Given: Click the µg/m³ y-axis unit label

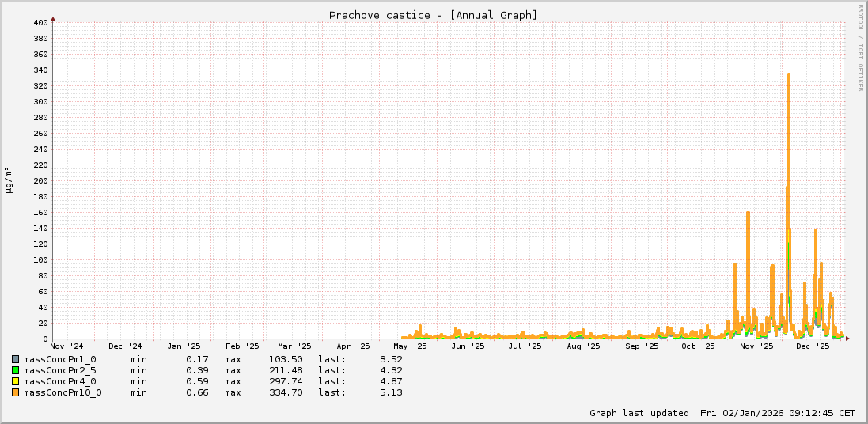Looking at the screenshot, I should [9, 180].
